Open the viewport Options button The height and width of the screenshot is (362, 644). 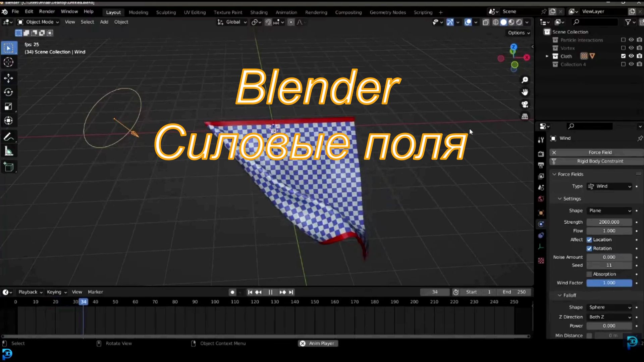(519, 33)
